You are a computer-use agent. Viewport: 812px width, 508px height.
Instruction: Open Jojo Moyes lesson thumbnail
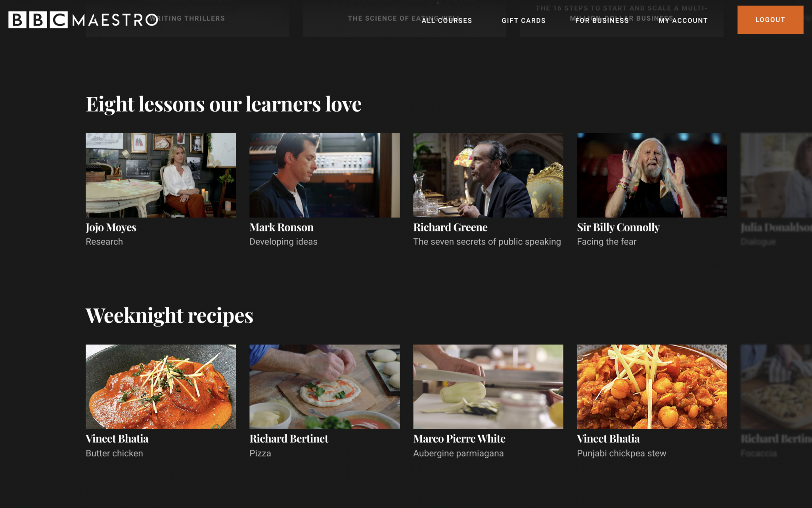161,175
